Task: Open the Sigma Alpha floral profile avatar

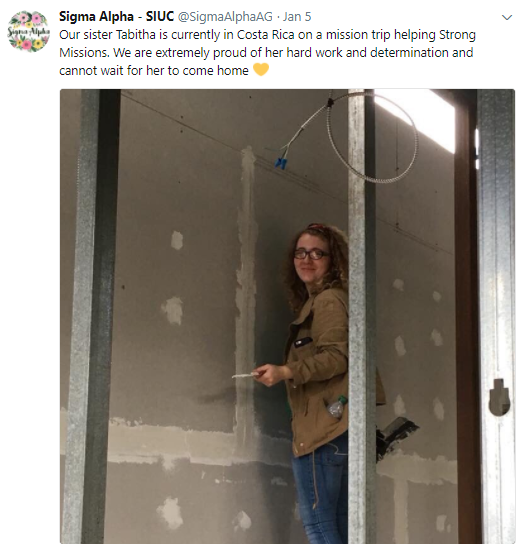Action: 28,32
